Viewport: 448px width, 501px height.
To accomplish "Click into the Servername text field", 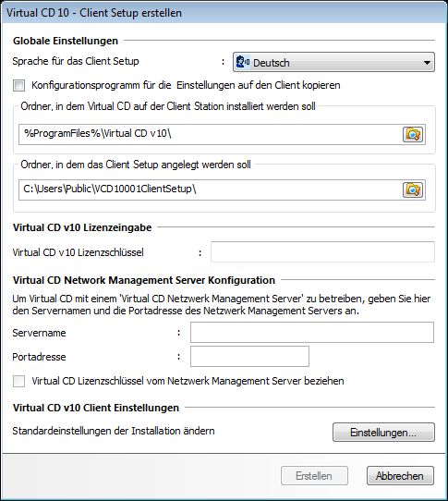I will pyautogui.click(x=312, y=332).
